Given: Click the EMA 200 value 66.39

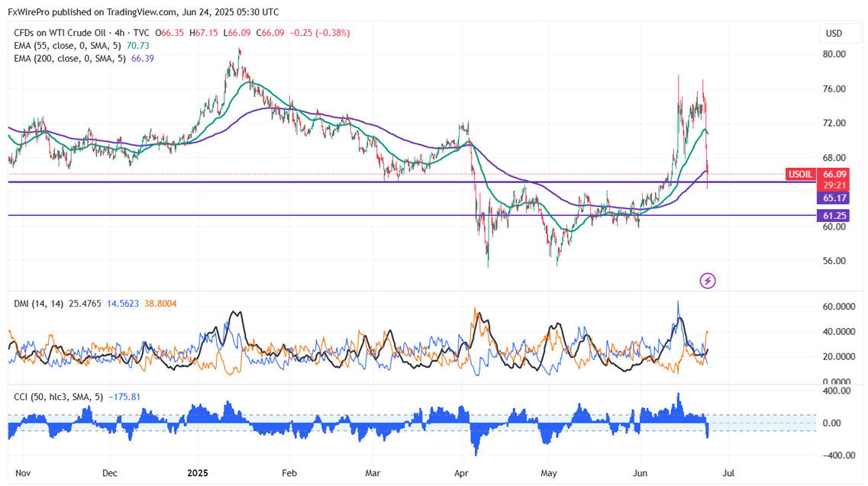Looking at the screenshot, I should coord(142,59).
